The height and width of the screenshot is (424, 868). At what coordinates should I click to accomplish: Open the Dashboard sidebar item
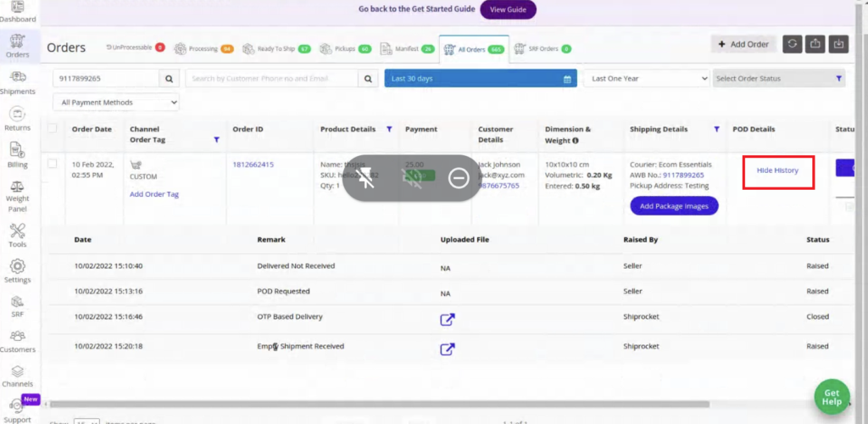pos(18,12)
